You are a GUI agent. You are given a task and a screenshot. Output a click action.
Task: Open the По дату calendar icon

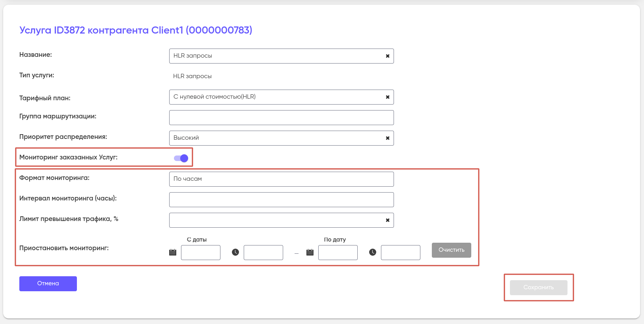tap(310, 252)
